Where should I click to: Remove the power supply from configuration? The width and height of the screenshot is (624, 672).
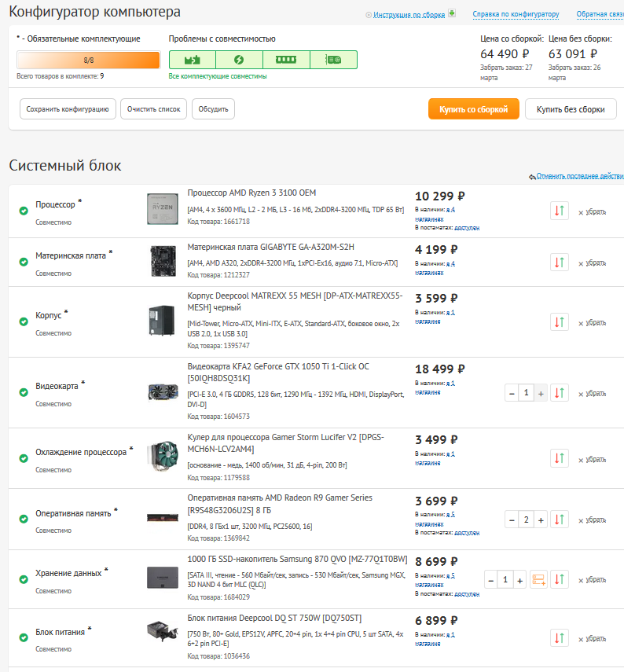click(592, 638)
